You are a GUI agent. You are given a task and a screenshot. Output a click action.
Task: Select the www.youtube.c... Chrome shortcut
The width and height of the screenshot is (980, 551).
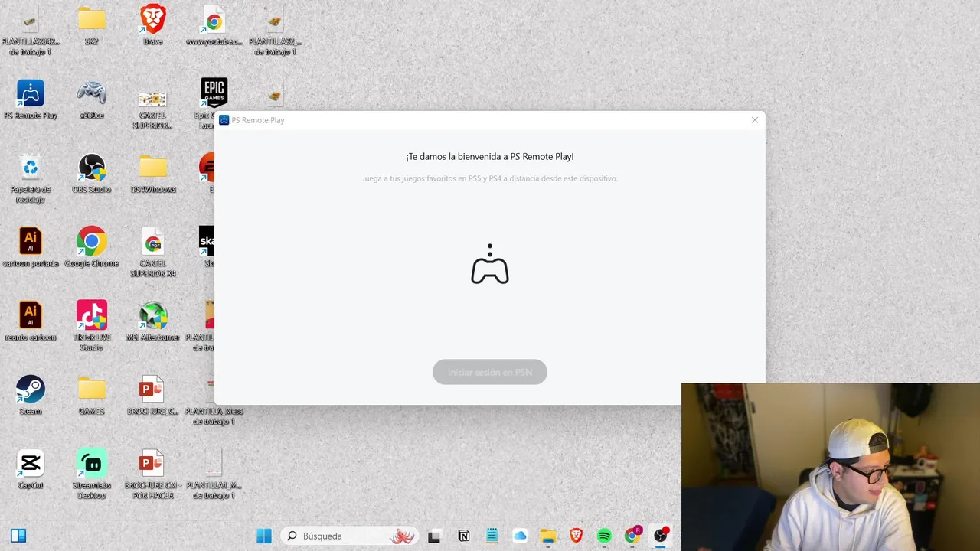[214, 25]
